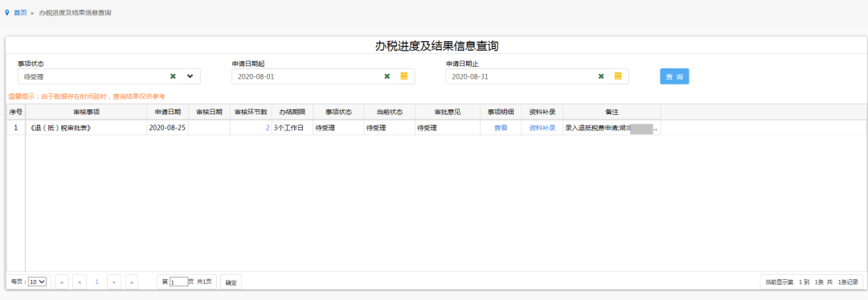Click the 确定 pagination button

pos(231,282)
